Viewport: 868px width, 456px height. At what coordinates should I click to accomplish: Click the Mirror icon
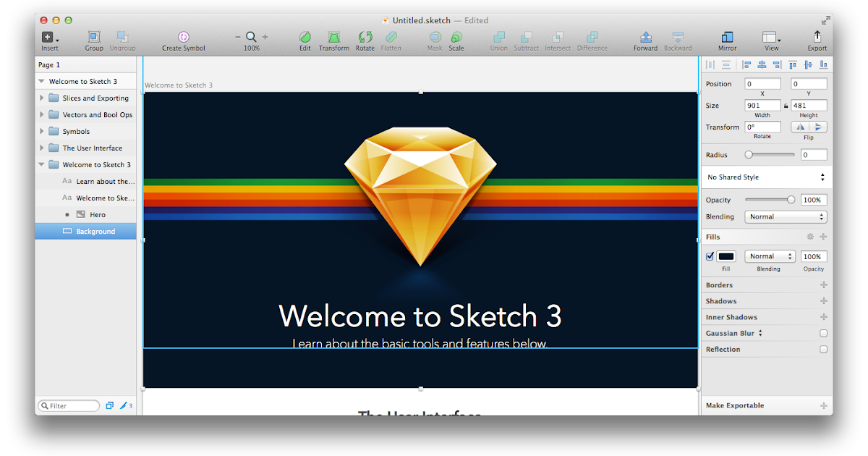click(727, 36)
